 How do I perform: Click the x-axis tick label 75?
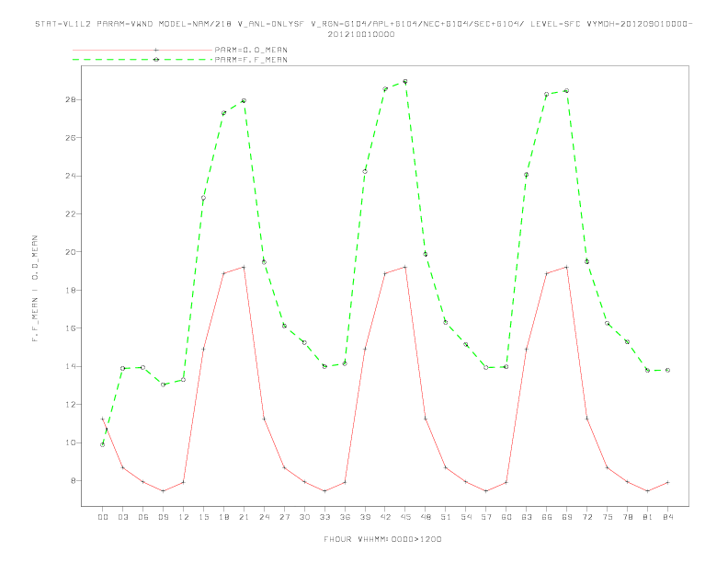tap(607, 517)
